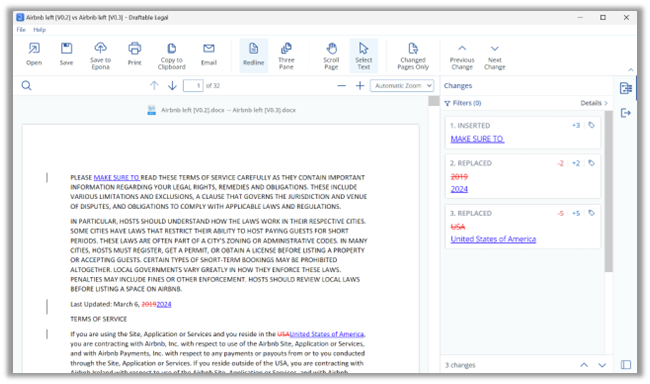Switch to Redline view mode
650x384 pixels.
[254, 55]
